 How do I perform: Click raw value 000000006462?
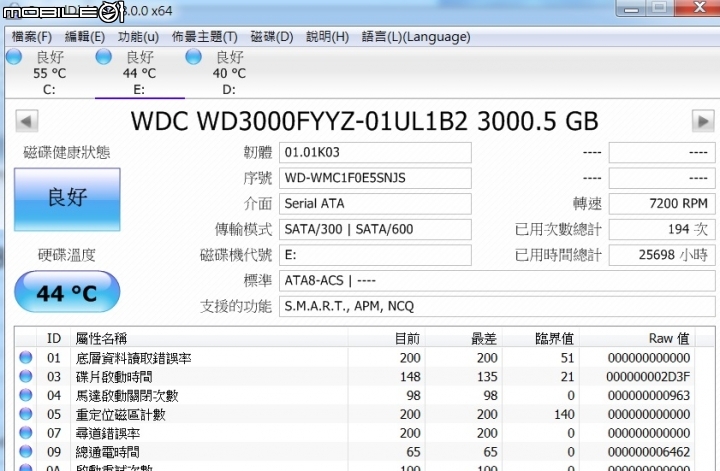tap(649, 452)
